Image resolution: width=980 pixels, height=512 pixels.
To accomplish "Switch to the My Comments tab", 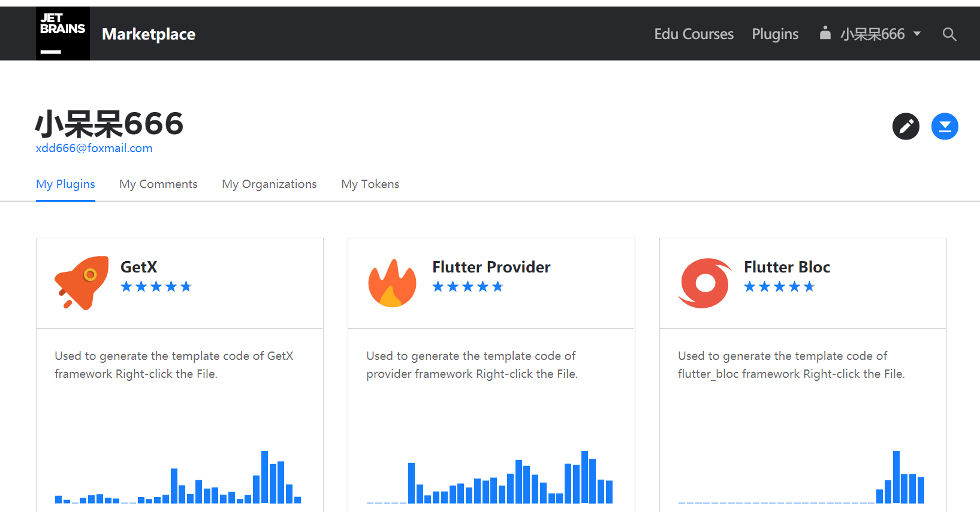I will [158, 184].
